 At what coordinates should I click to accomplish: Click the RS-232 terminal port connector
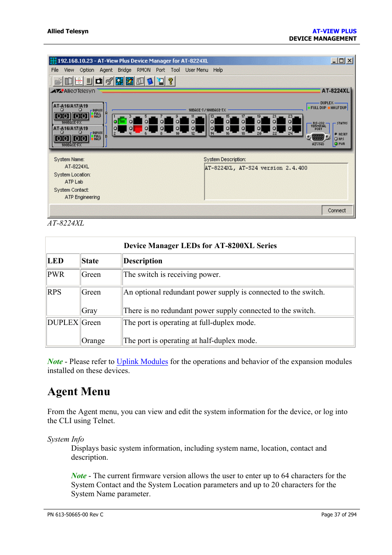click(318, 137)
